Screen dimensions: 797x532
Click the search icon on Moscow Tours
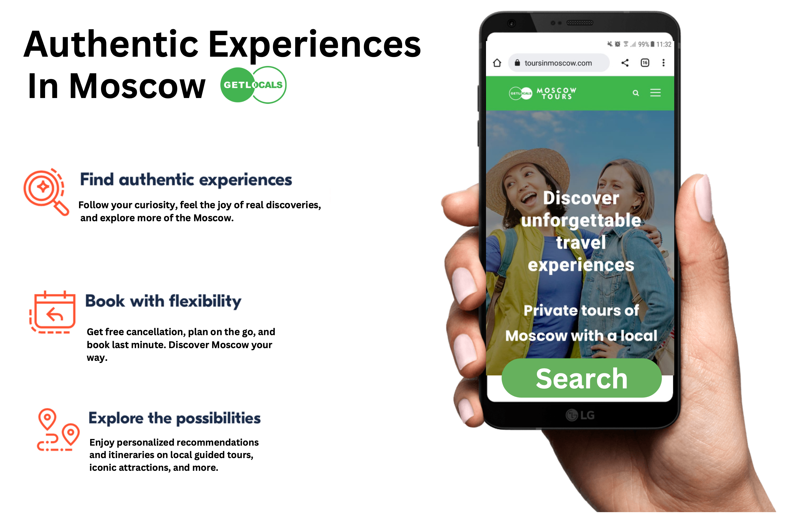(636, 93)
